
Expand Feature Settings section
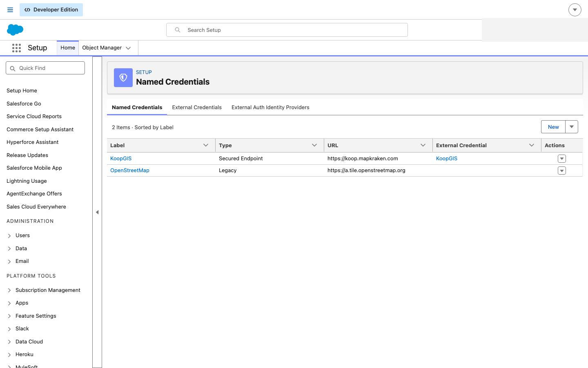(9, 316)
